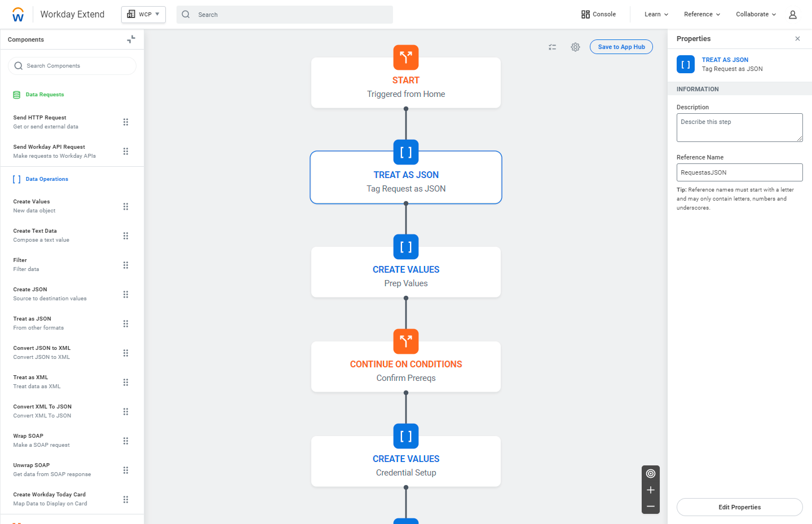Screen dimensions: 812x524
Task: Recenter canvas with the target icon
Action: point(651,473)
